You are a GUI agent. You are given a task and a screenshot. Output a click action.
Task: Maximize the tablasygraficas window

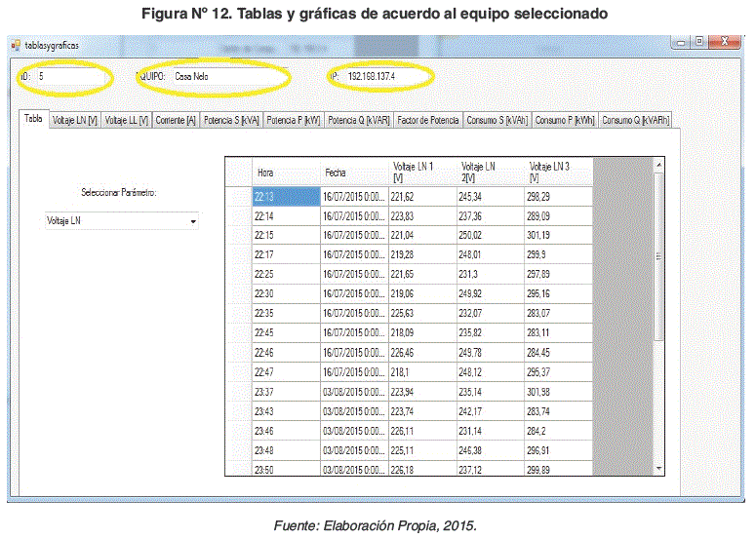tap(699, 42)
